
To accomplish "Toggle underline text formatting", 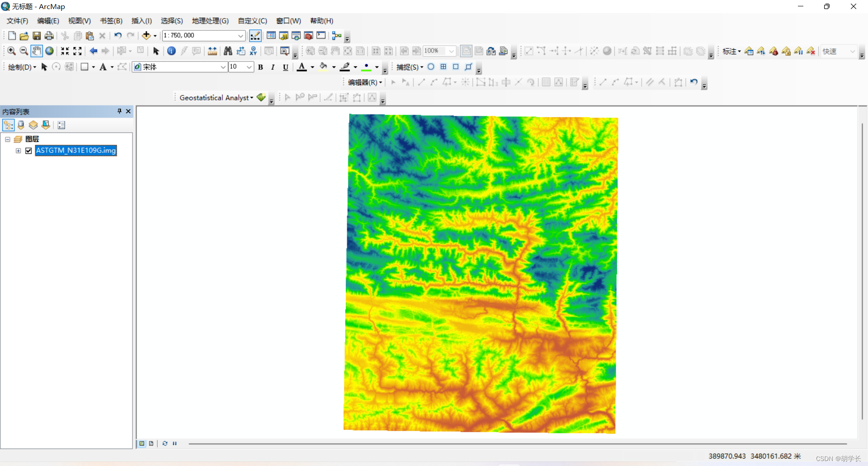I will [x=286, y=67].
